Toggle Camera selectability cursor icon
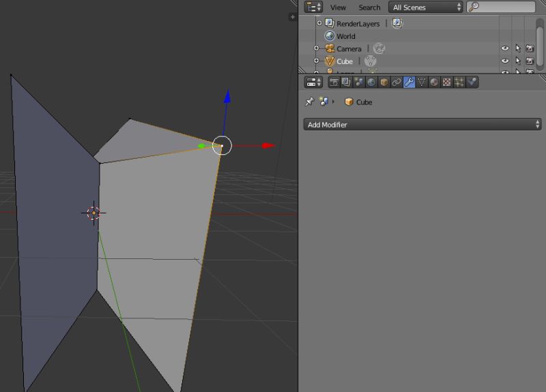Screen dimensions: 546x392 [518, 48]
